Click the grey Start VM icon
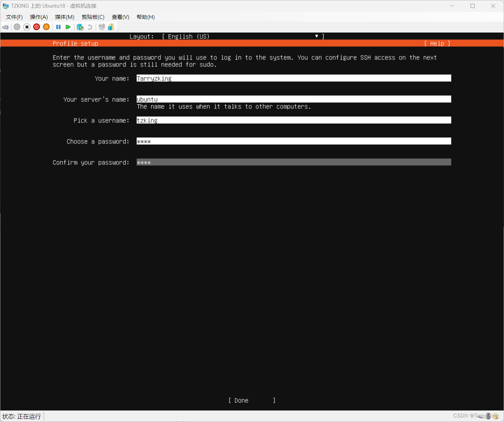504x422 pixels. coord(17,27)
